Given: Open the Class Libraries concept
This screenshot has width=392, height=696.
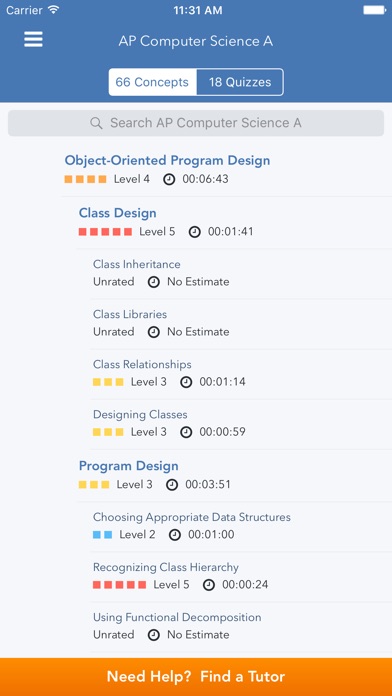Looking at the screenshot, I should click(x=241, y=324).
